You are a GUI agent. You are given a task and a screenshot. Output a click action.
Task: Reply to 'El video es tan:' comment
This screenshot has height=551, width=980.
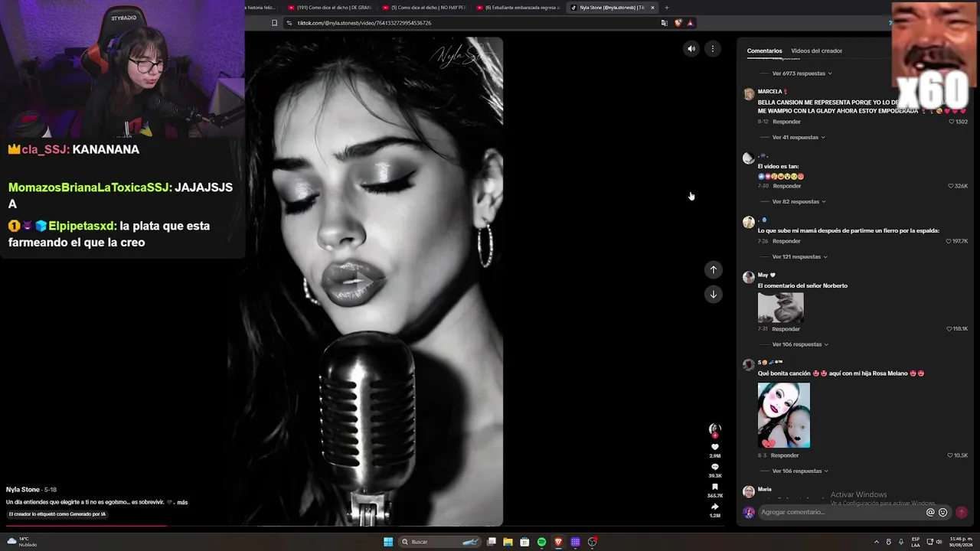787,186
